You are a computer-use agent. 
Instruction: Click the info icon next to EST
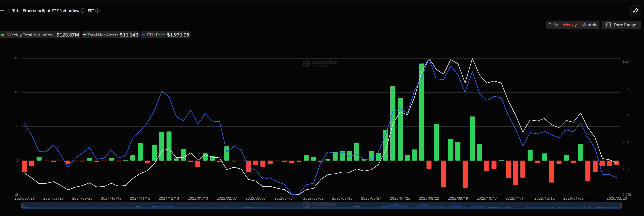coord(98,10)
